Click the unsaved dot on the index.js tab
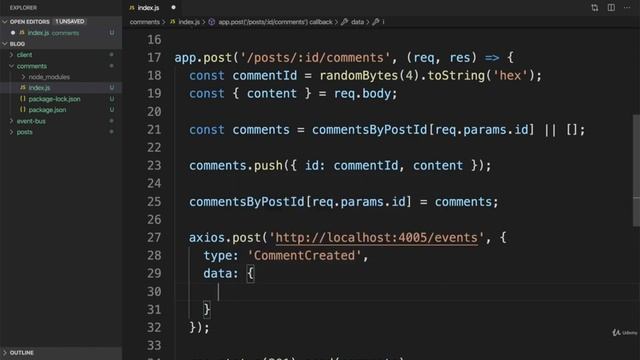 click(x=173, y=7)
